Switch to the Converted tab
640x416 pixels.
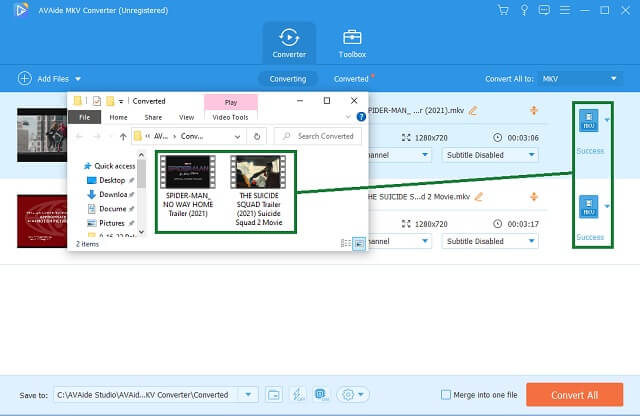pos(351,79)
